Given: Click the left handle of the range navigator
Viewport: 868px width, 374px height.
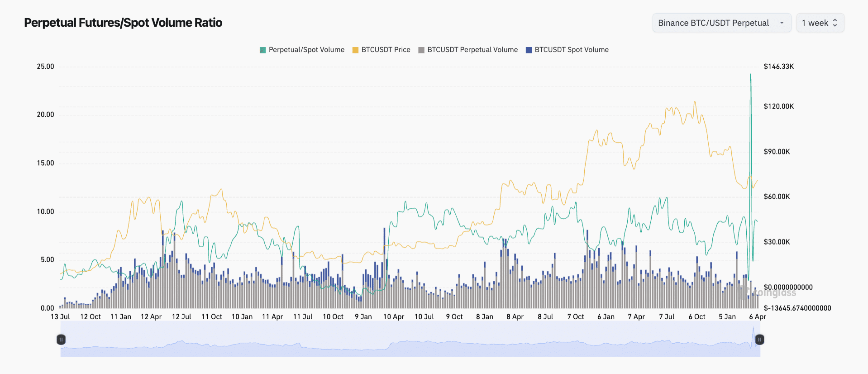Looking at the screenshot, I should pos(61,340).
